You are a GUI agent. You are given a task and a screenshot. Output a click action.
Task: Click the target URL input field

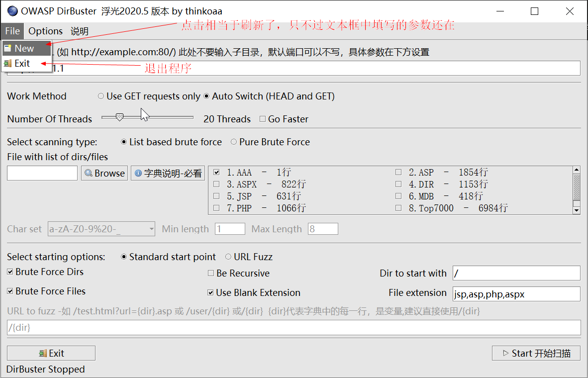[x=294, y=69]
